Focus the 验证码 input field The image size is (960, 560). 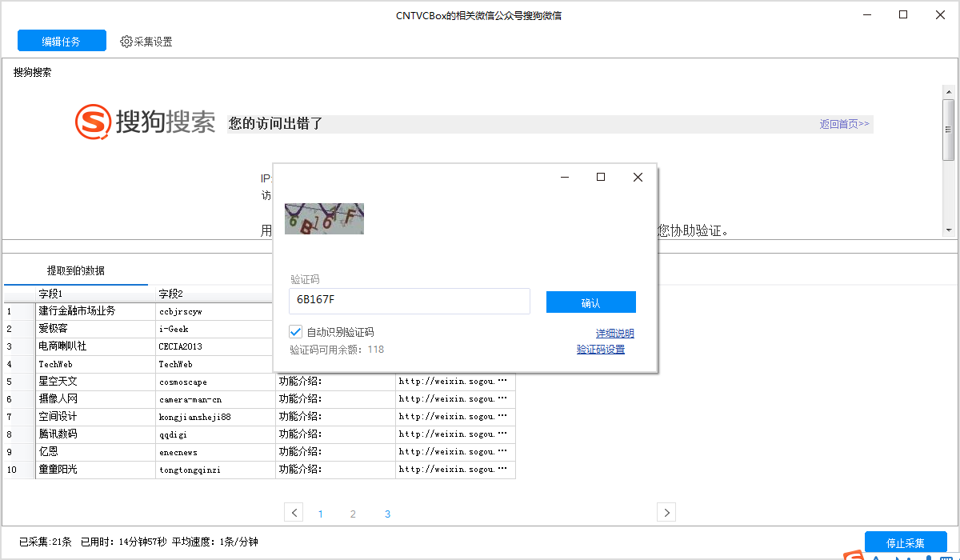(x=410, y=301)
